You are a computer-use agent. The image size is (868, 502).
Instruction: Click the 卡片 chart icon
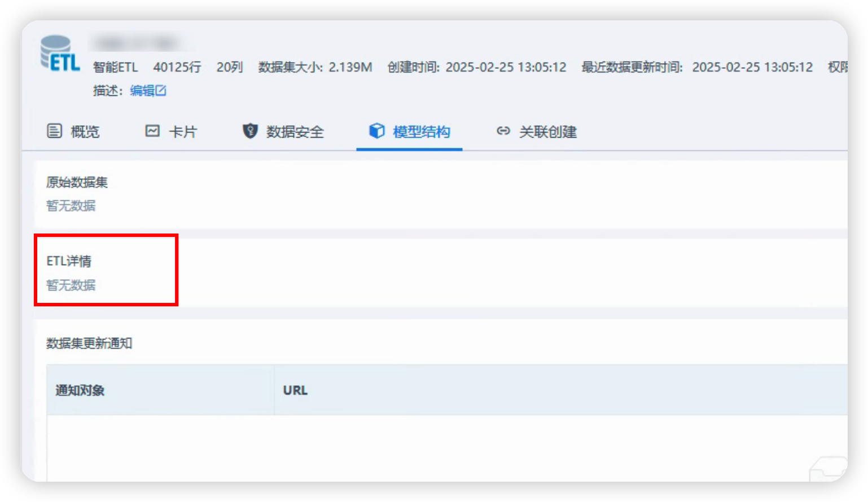(x=152, y=131)
